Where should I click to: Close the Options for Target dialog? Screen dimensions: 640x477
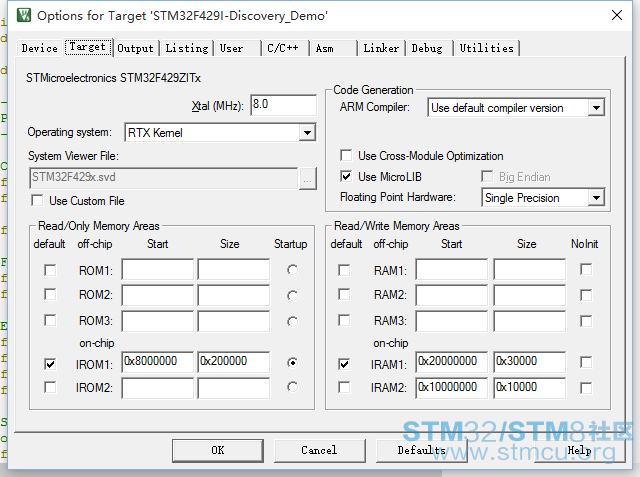(617, 15)
